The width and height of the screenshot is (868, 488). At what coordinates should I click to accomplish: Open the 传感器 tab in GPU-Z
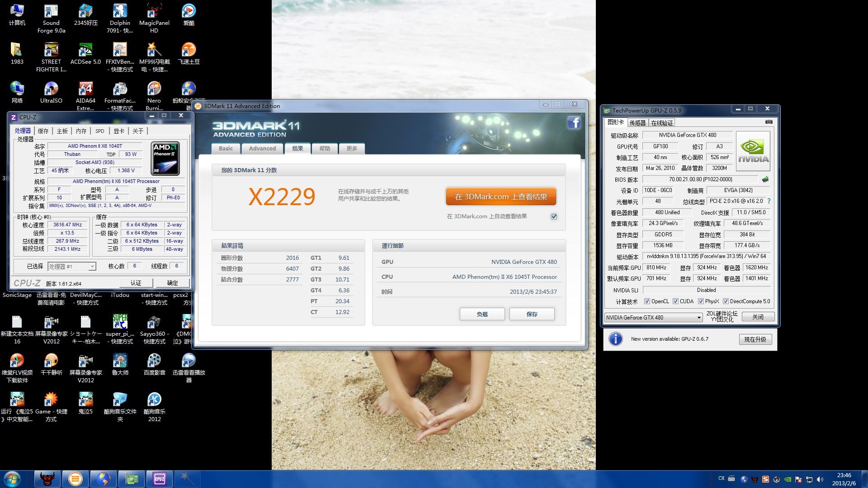point(637,123)
